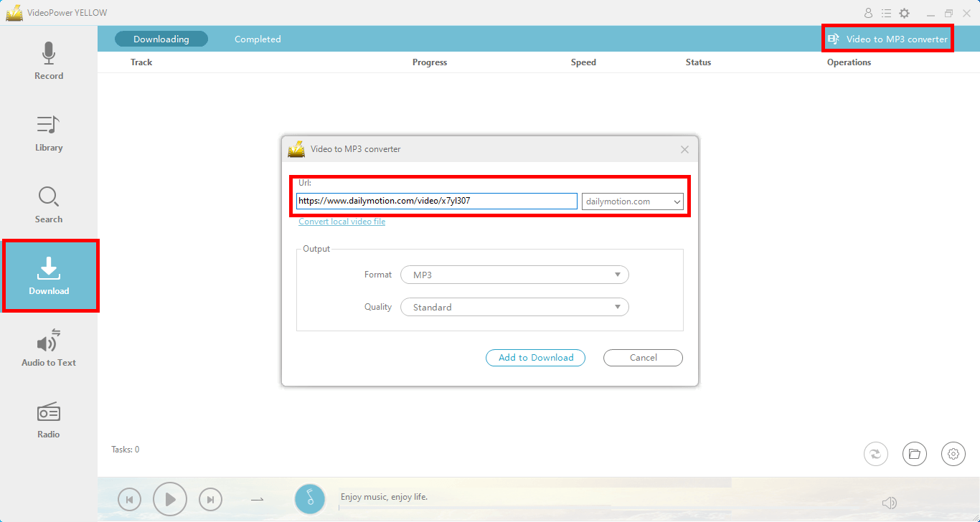Close the Video to MP3 converter dialog
980x522 pixels.
click(684, 149)
